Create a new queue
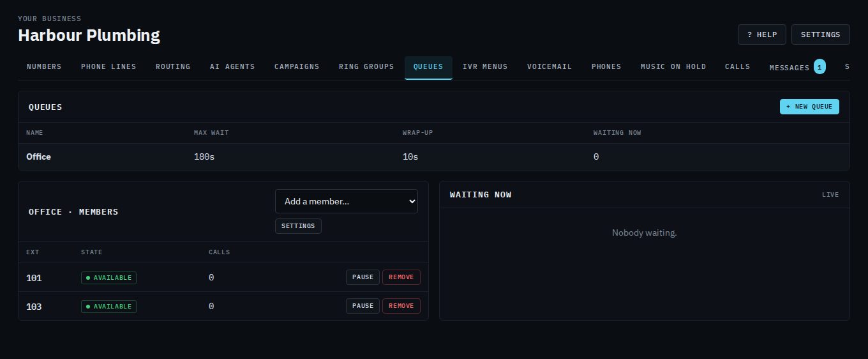Image resolution: width=868 pixels, height=359 pixels. (809, 107)
